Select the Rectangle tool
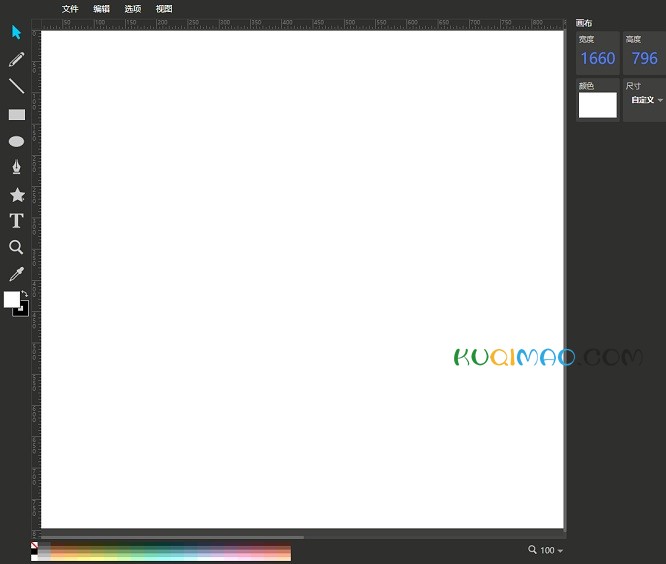Image resolution: width=666 pixels, height=564 pixels. (17, 115)
